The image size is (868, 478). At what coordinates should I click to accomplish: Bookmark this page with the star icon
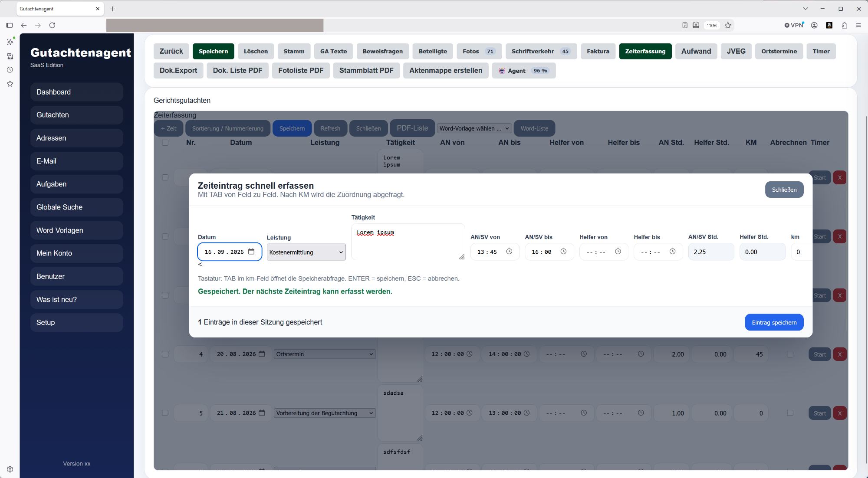coord(728,25)
